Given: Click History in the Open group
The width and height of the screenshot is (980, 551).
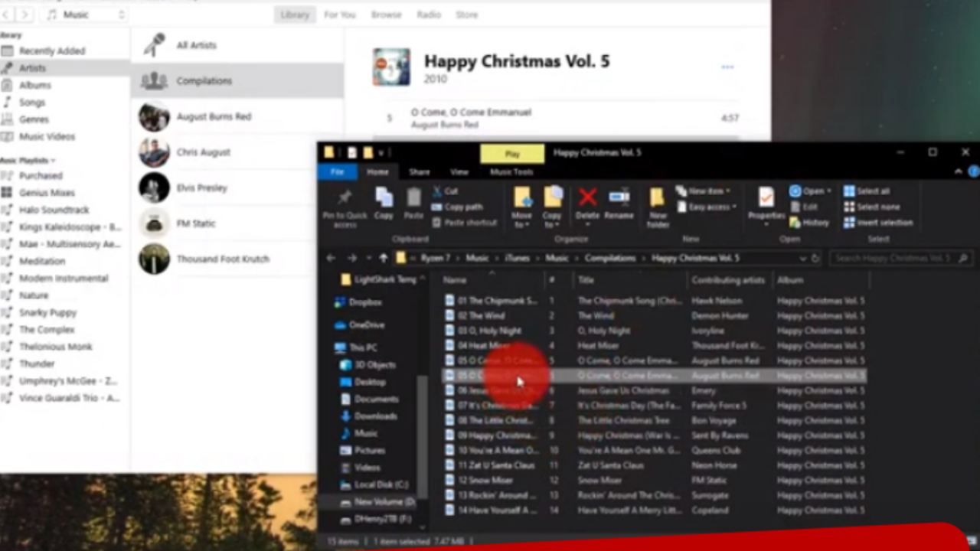Looking at the screenshot, I should [x=809, y=223].
